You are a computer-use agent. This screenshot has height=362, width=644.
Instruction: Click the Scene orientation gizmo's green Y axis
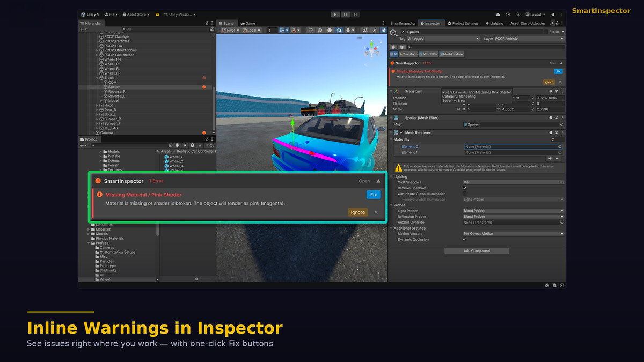point(371,45)
